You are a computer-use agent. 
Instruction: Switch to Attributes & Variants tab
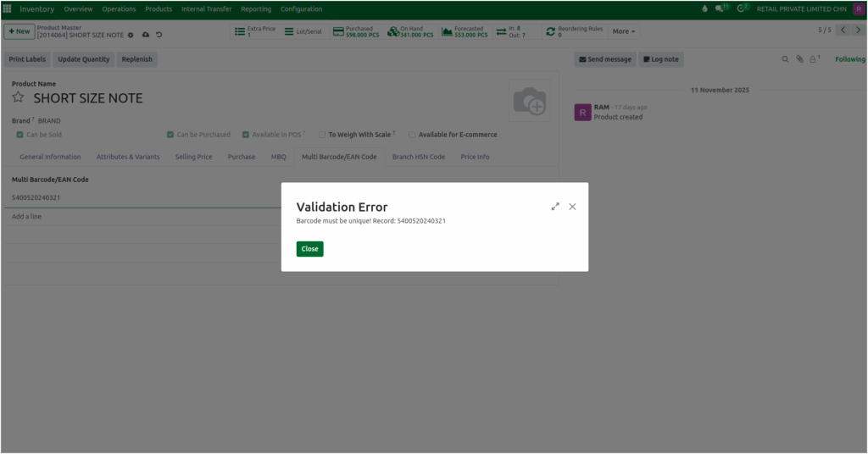click(128, 157)
